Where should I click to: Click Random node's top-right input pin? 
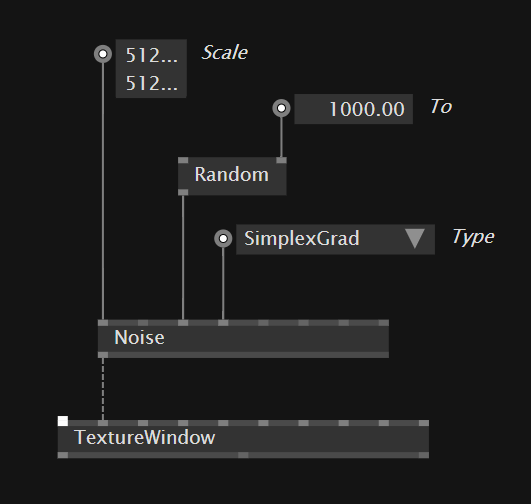pos(281,160)
